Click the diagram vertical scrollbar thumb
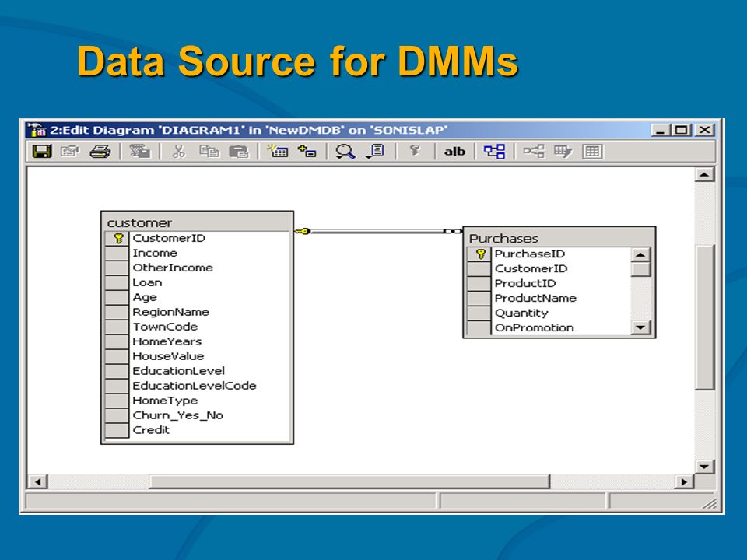 704,317
